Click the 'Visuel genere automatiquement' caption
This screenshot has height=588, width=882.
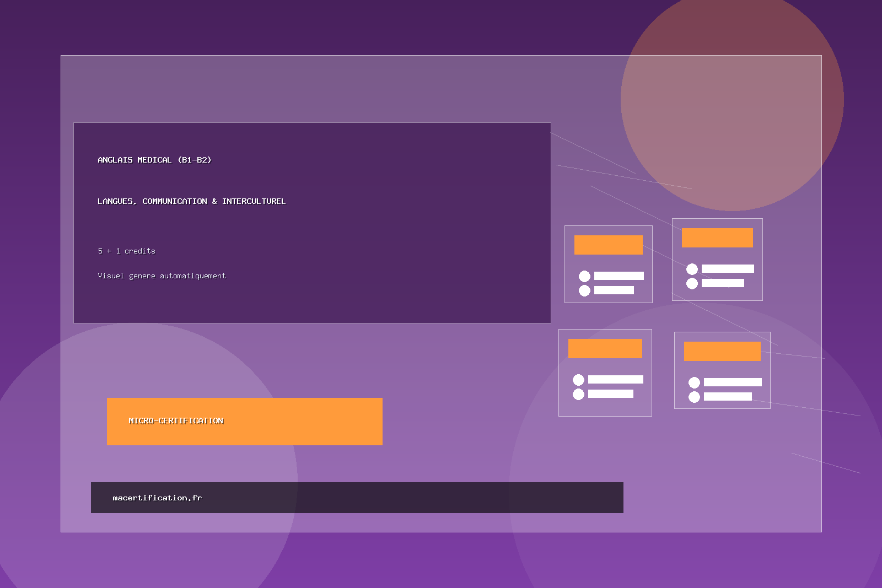coord(162,276)
